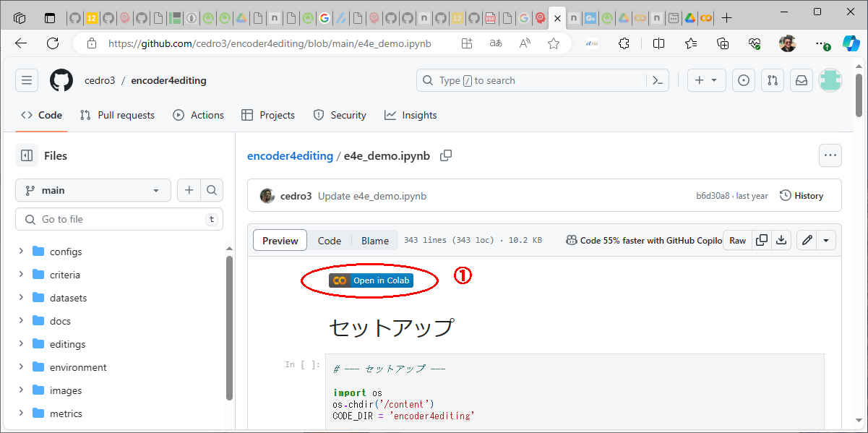Switch to Blame view
Image resolution: width=868 pixels, height=433 pixels.
click(x=375, y=241)
